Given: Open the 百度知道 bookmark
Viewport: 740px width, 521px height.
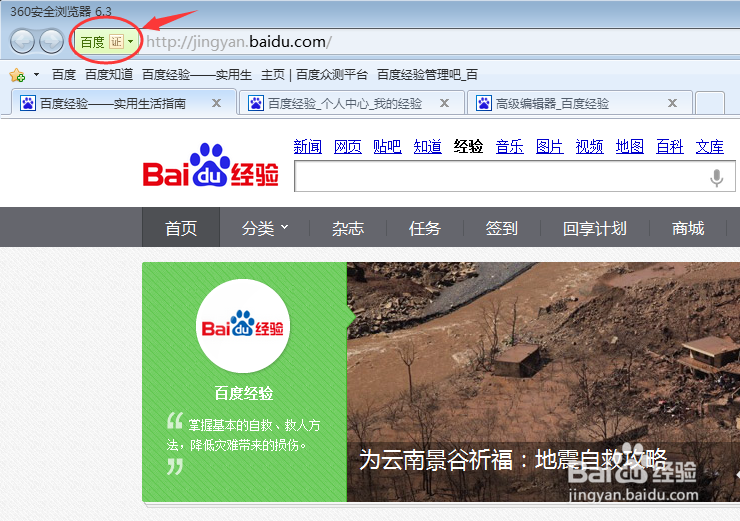Looking at the screenshot, I should [x=109, y=75].
